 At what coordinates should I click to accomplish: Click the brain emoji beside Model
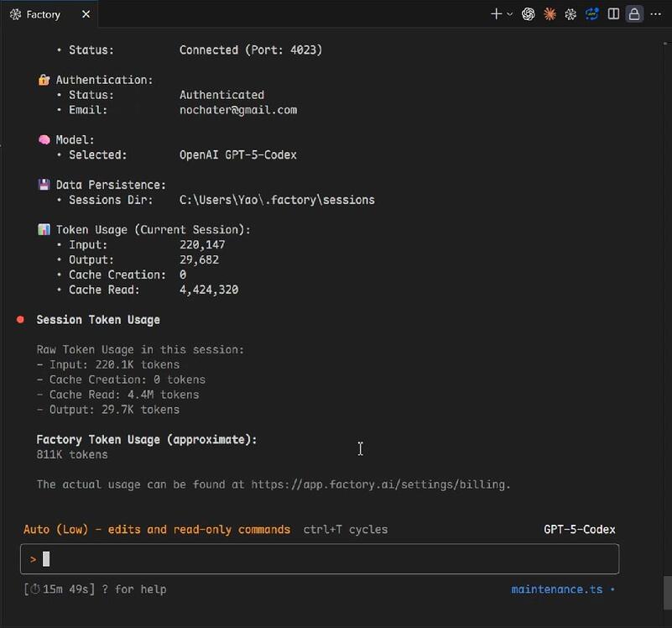coord(44,140)
